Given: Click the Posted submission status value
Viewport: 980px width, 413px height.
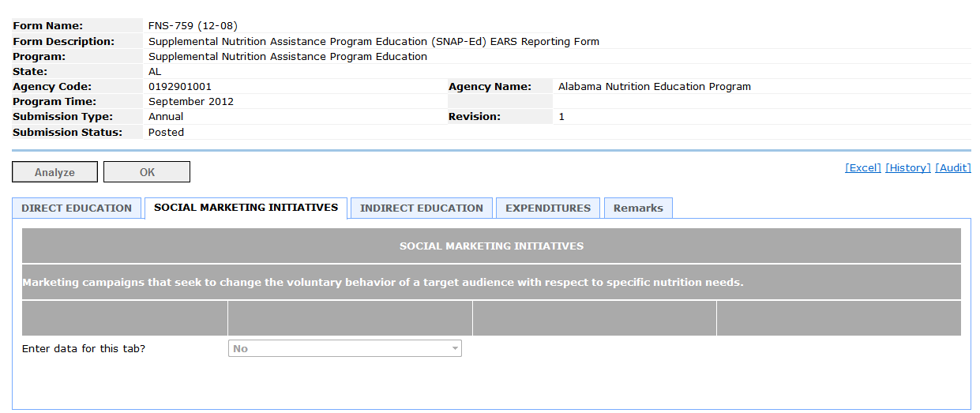Looking at the screenshot, I should tap(166, 133).
